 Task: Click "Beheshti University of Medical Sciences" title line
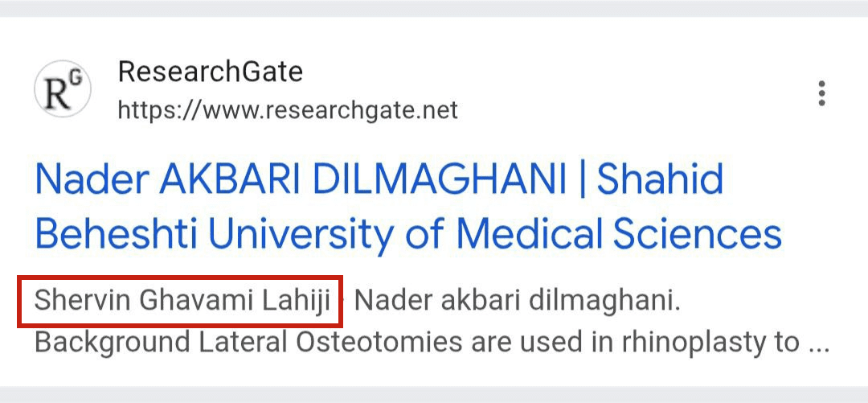[x=408, y=234]
